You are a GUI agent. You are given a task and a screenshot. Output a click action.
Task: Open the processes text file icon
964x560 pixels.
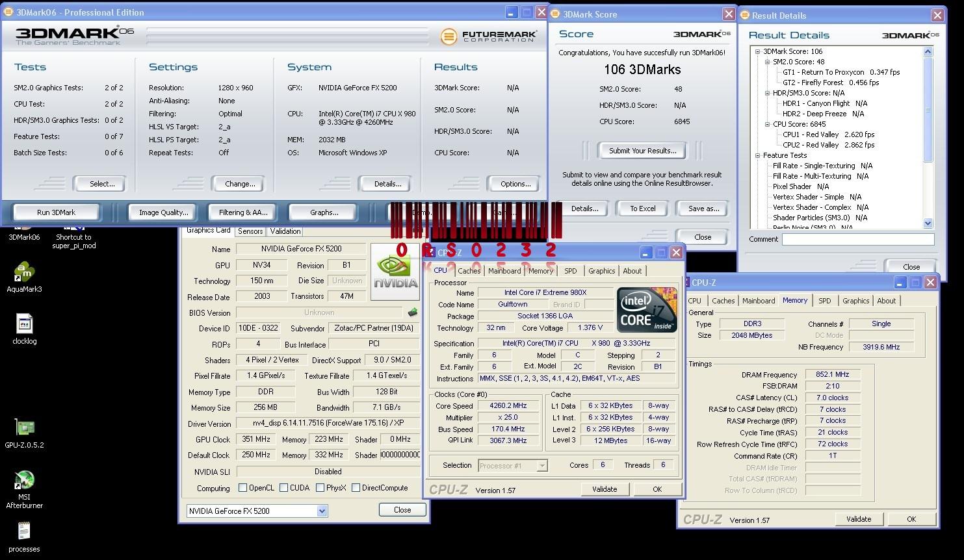pos(24,537)
